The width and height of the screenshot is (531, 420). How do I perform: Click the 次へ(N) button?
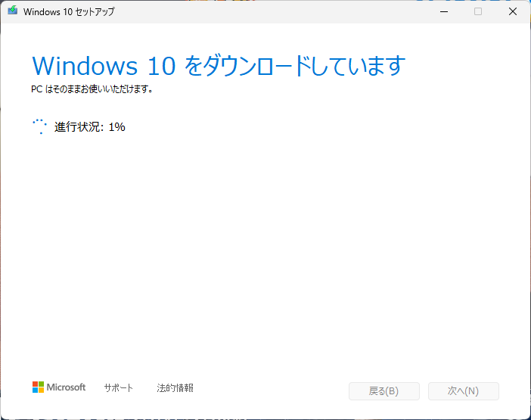coord(463,391)
